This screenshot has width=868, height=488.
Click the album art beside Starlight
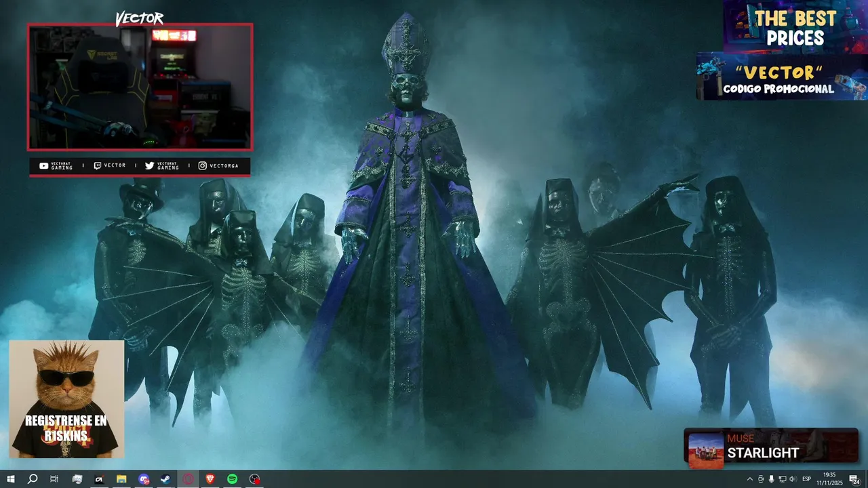pyautogui.click(x=705, y=449)
